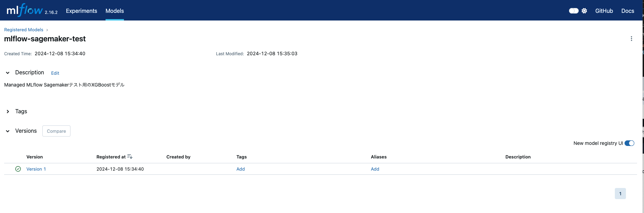Image resolution: width=644 pixels, height=213 pixels.
Task: Click Last Modified value 2024-12-08 15:35:03
Action: (x=272, y=54)
